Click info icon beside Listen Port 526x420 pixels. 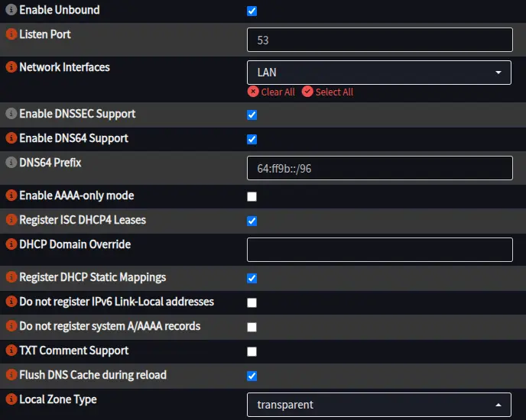11,34
